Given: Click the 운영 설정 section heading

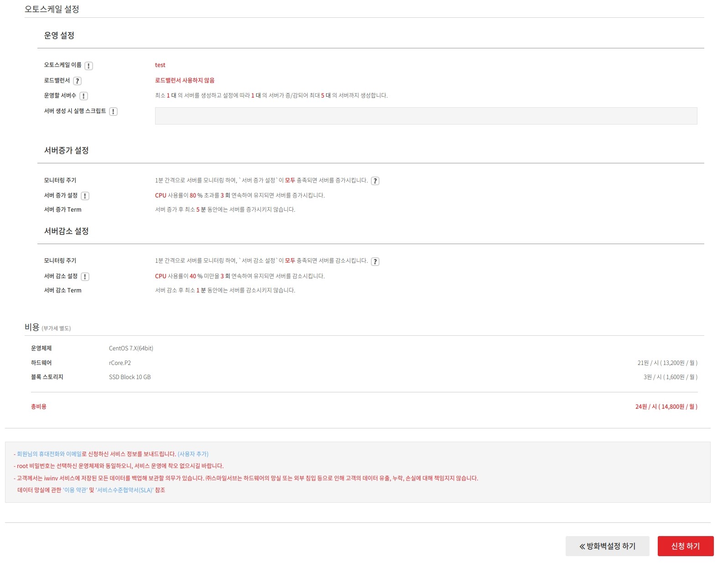Looking at the screenshot, I should 59,36.
